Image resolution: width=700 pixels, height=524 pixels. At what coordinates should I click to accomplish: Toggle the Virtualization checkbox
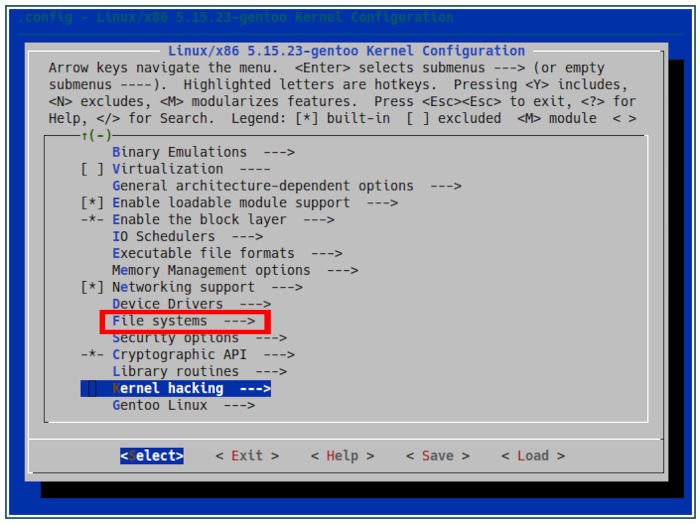[x=92, y=169]
